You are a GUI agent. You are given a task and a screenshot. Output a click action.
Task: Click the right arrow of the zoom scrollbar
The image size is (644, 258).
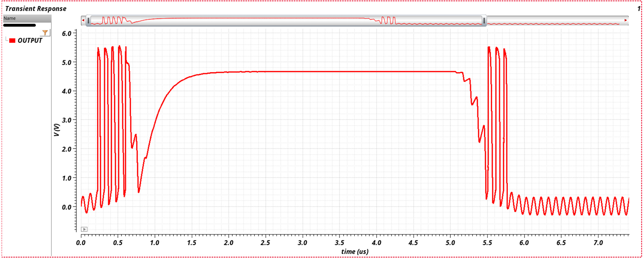626,20
